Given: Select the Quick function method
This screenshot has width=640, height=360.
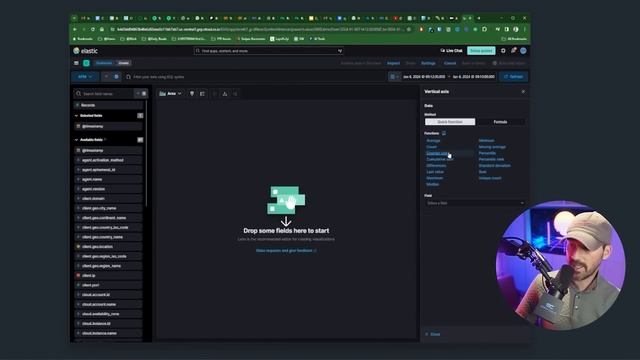Looking at the screenshot, I should (450, 122).
